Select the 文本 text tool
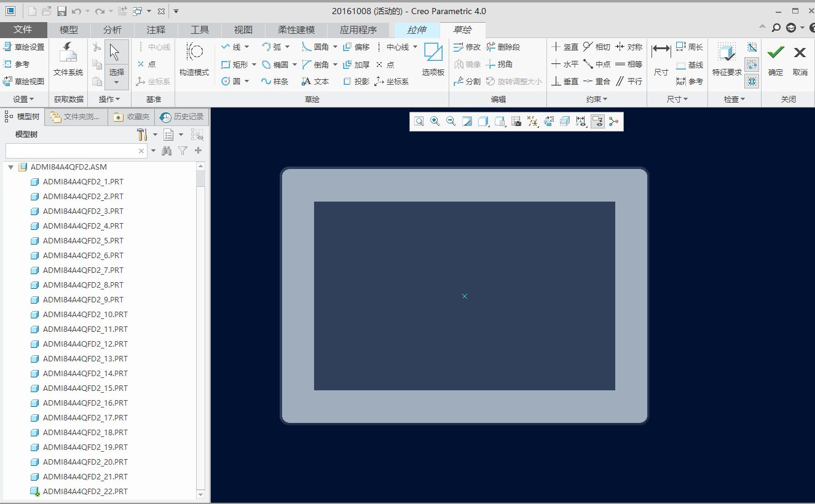 click(315, 81)
